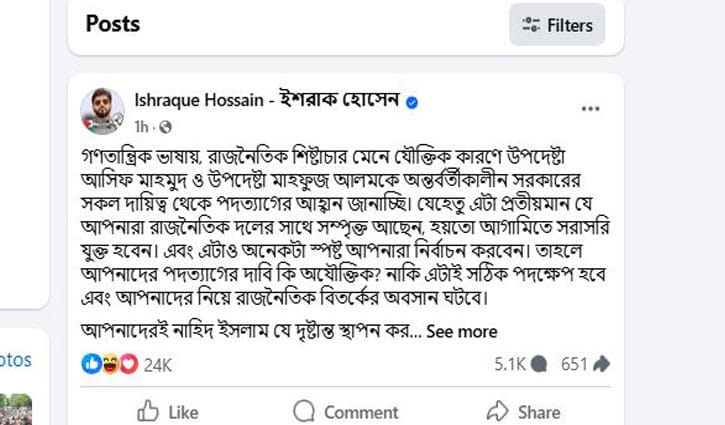The image size is (725, 425).
Task: Click the Haha laughing reaction icon
Action: tap(109, 365)
